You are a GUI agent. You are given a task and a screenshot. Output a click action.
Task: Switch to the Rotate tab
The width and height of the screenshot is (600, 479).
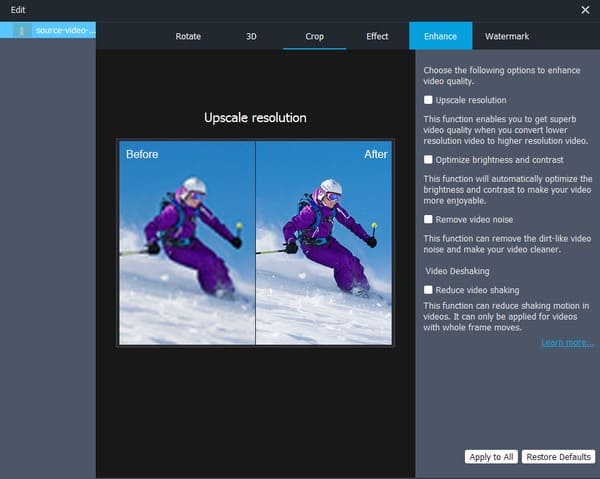[188, 36]
